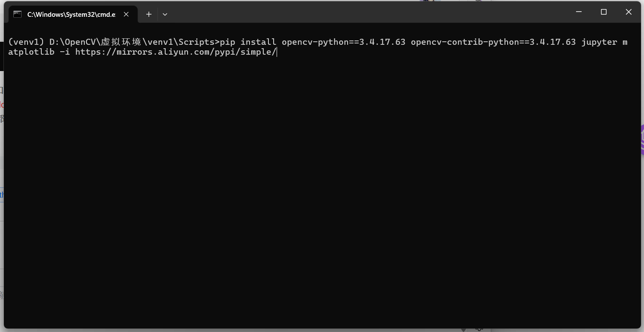
Task: Open a new tab with the plus button
Action: [148, 14]
